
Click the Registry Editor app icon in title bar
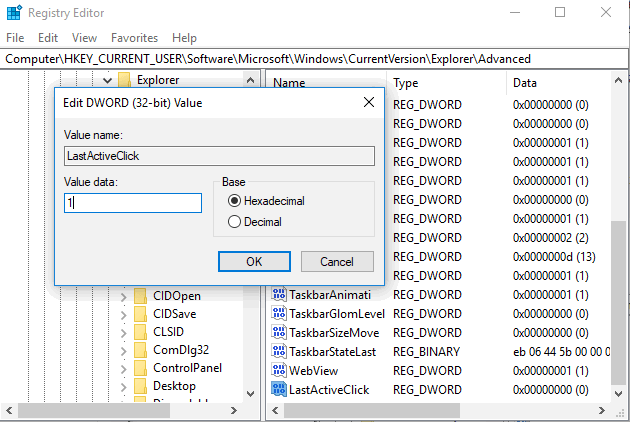pos(14,12)
